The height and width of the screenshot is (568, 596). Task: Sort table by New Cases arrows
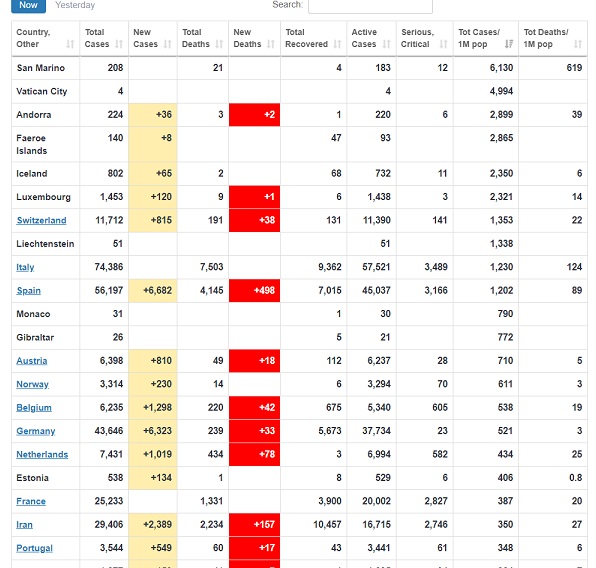[168, 44]
